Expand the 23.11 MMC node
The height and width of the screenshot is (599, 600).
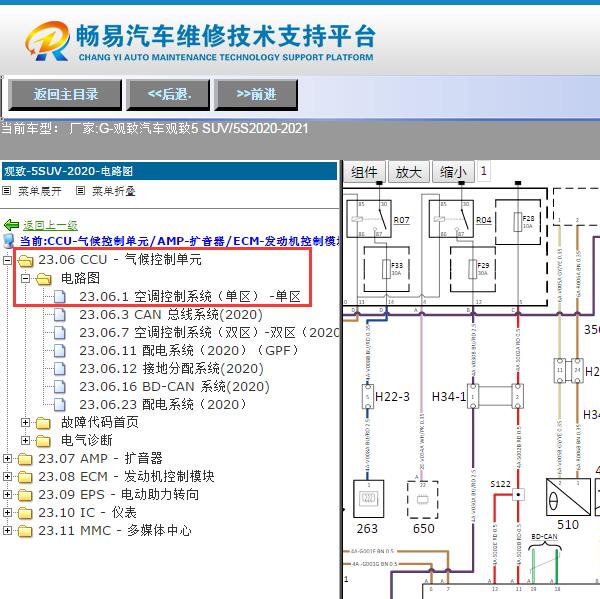7,530
